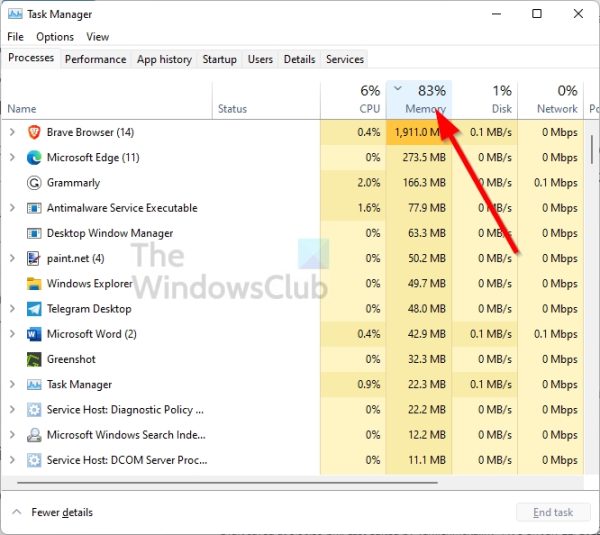Click the paint.net process icon
This screenshot has height=535, width=600.
[34, 259]
